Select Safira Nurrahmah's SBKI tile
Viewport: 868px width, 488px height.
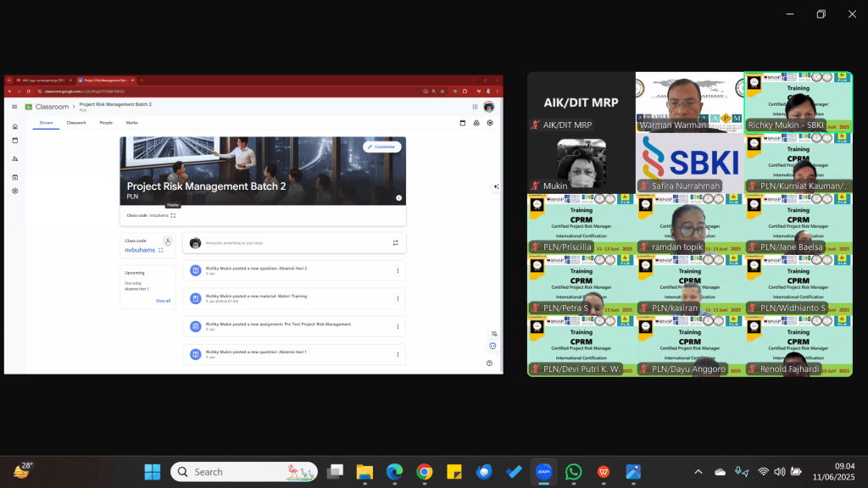[690, 164]
